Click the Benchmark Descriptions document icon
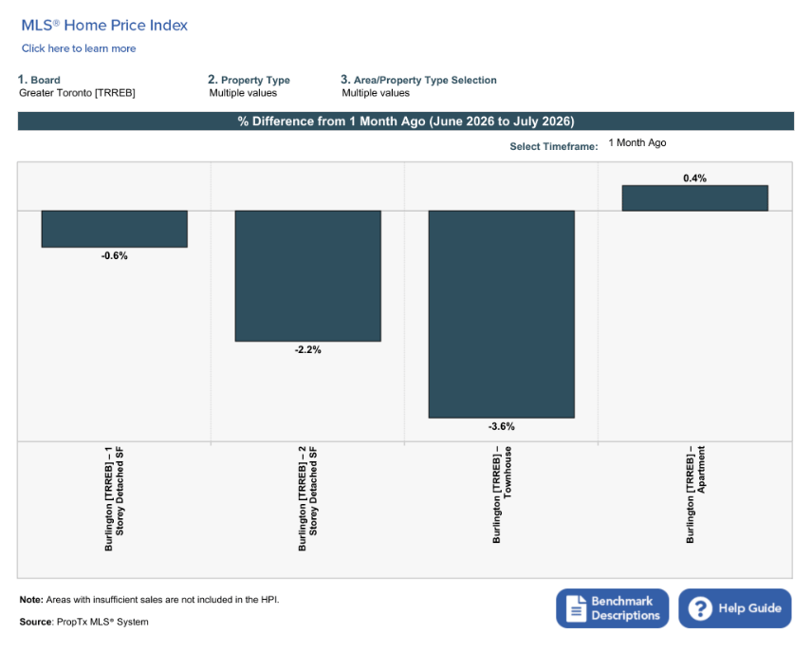This screenshot has width=812, height=653. click(x=576, y=607)
